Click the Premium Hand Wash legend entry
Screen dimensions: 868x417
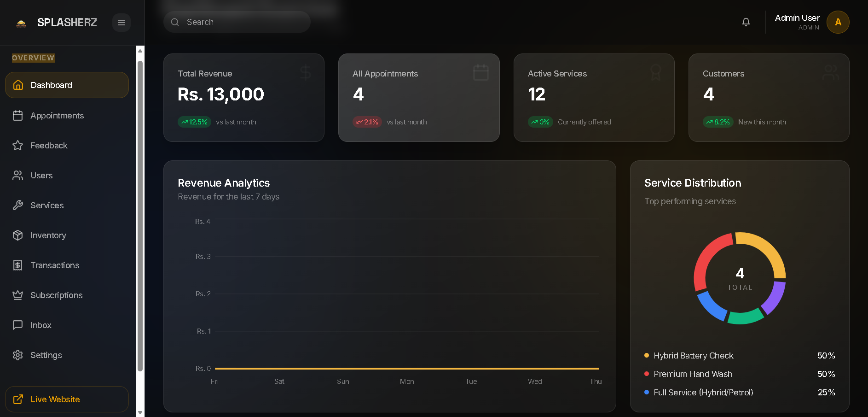pos(740,374)
